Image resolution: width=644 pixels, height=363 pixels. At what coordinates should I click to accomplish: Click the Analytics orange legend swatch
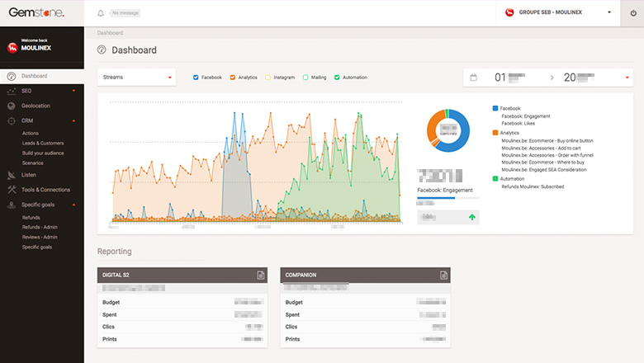click(x=495, y=133)
